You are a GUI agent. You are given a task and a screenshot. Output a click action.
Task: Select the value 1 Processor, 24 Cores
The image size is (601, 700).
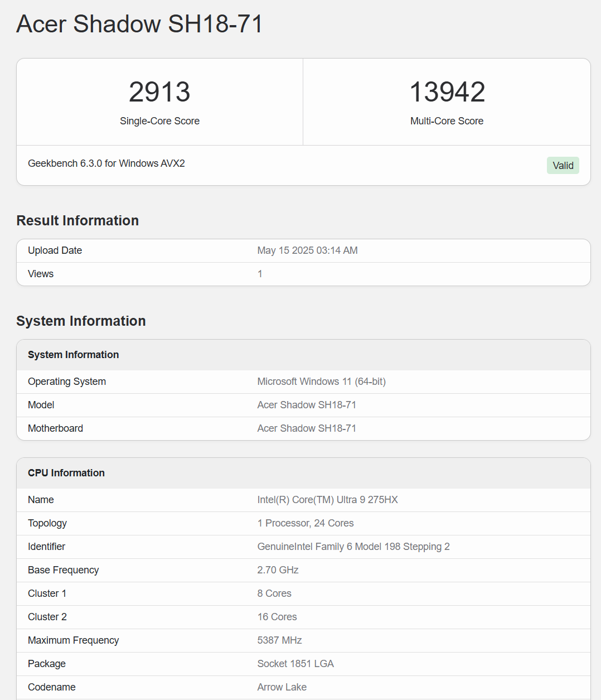coord(306,523)
